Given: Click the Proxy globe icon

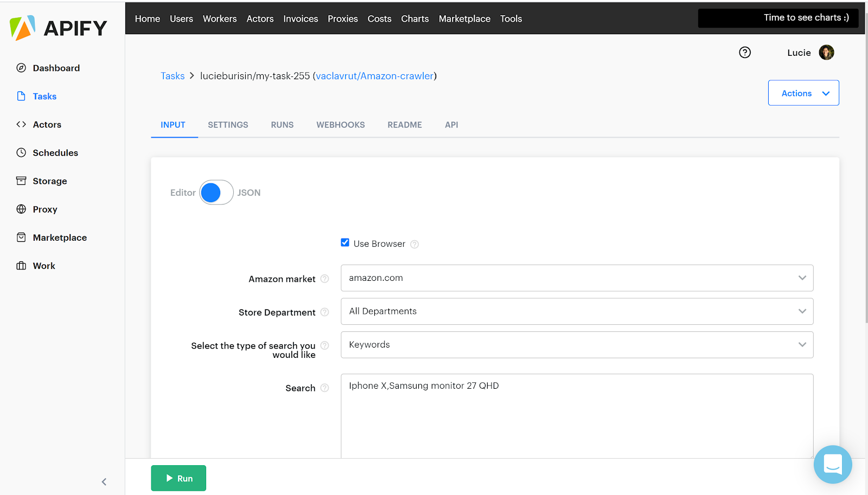Looking at the screenshot, I should (x=21, y=209).
